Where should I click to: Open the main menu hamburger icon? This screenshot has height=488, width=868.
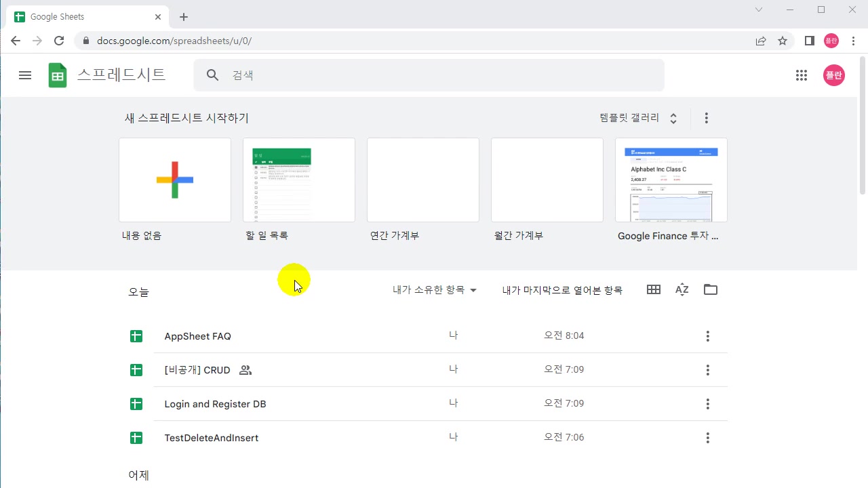25,75
